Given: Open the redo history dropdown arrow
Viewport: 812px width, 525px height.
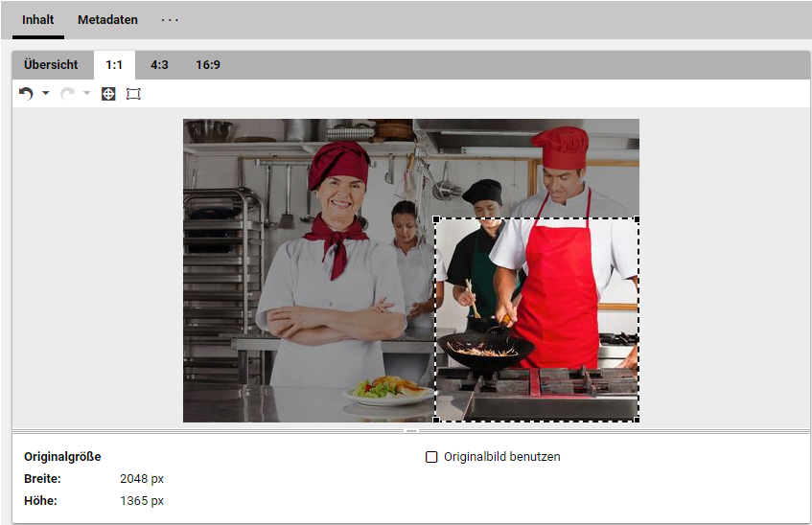Looking at the screenshot, I should (86, 94).
